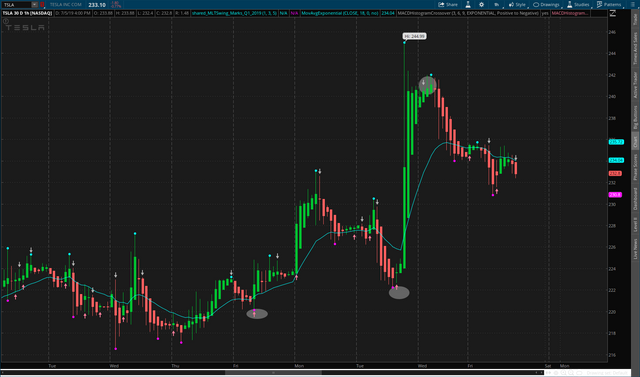
Task: Open the Drawings menu
Action: point(546,4)
